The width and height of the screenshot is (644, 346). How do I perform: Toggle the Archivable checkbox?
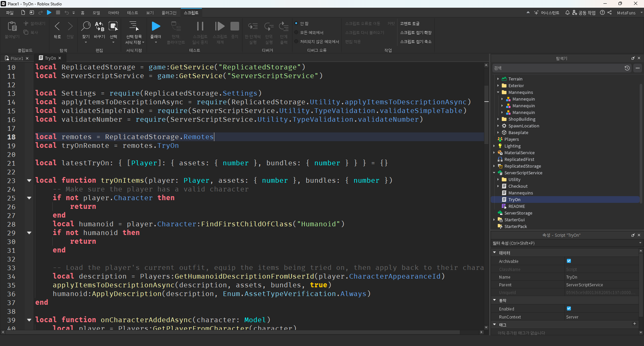569,261
